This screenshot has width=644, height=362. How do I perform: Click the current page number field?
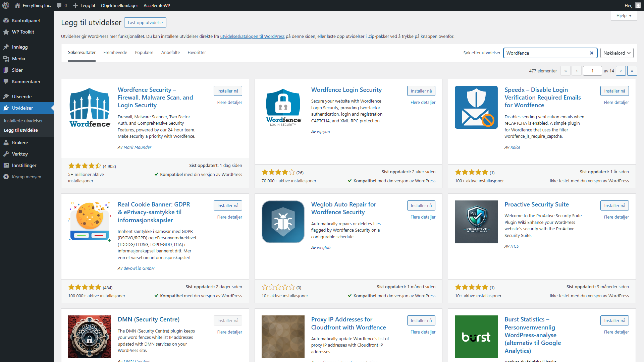tap(592, 71)
